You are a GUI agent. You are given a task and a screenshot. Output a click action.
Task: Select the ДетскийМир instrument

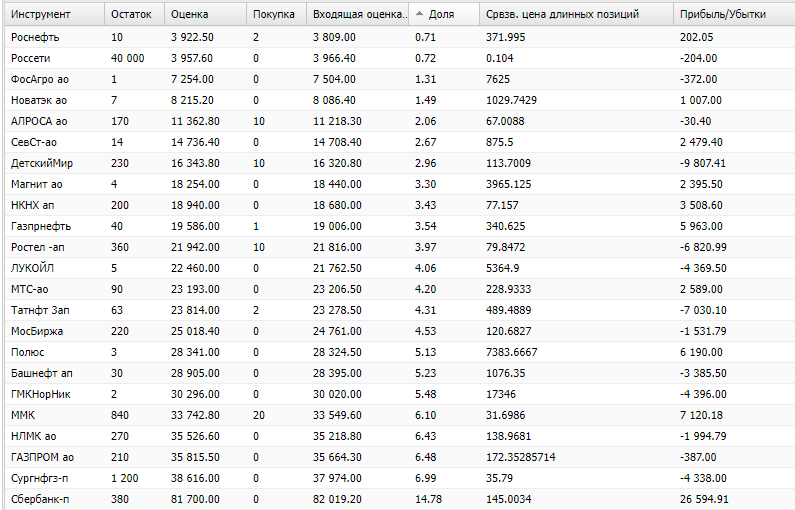coord(42,163)
